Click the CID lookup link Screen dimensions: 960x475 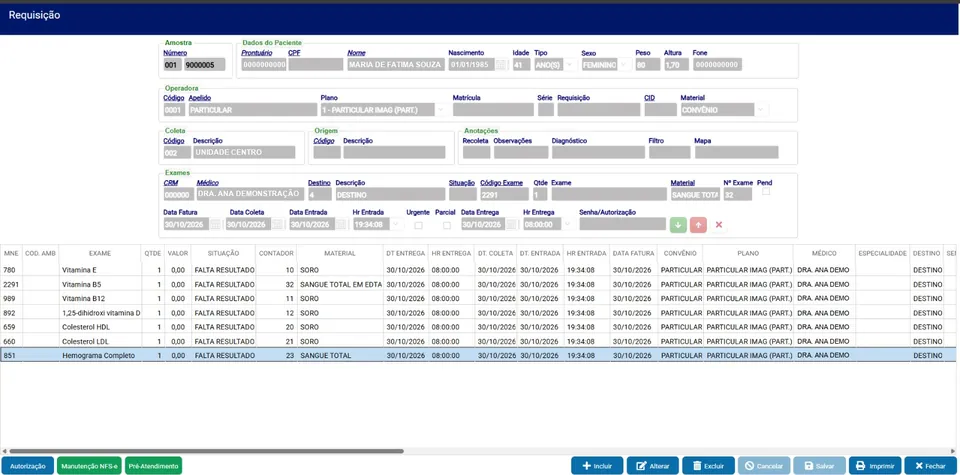pos(650,98)
